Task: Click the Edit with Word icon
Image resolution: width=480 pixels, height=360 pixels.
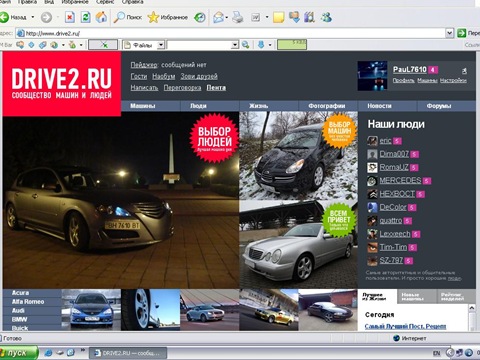Action: tap(256, 17)
